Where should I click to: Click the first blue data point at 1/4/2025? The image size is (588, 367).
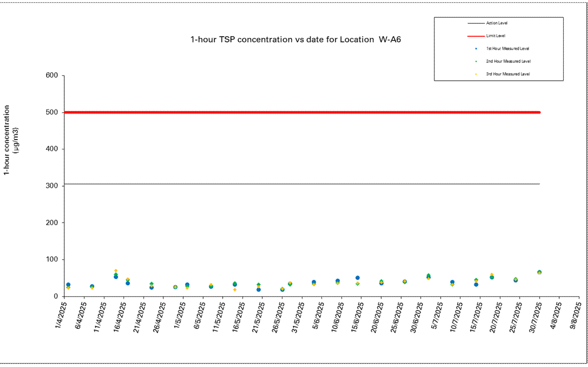click(x=68, y=285)
